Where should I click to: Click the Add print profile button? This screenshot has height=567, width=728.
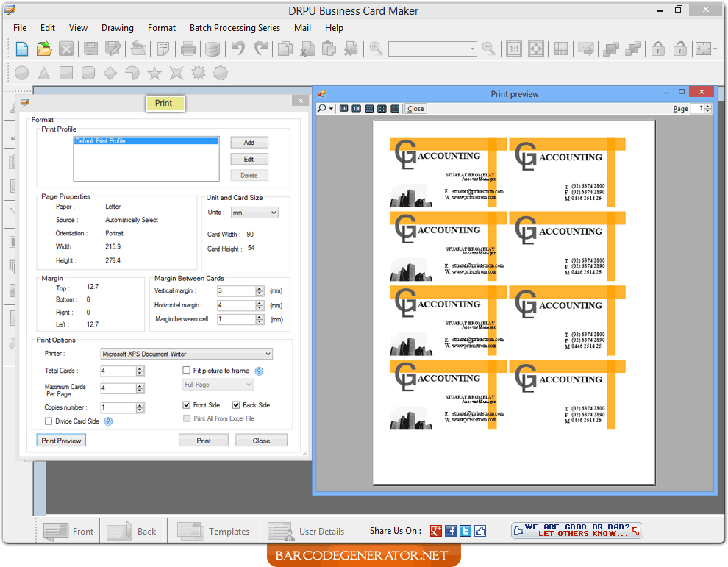point(249,143)
